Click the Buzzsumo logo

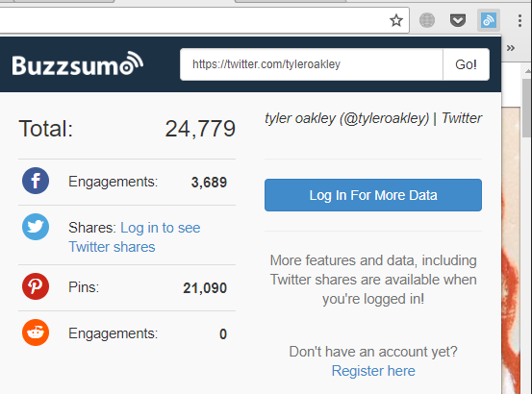point(78,63)
